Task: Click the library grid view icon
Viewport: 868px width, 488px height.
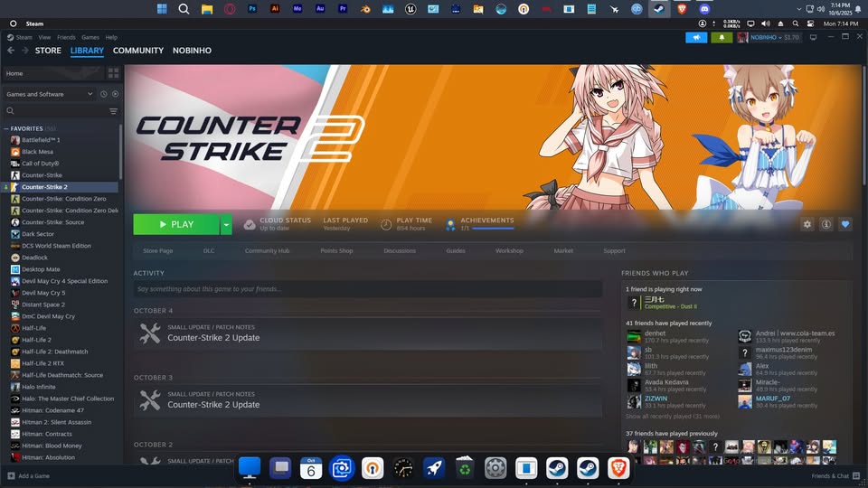Action: (114, 73)
